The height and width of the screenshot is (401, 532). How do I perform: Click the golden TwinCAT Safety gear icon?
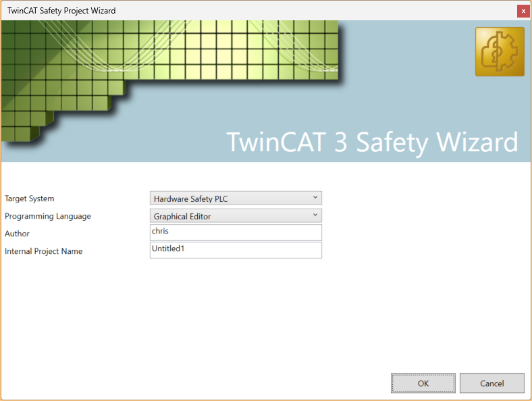click(500, 51)
